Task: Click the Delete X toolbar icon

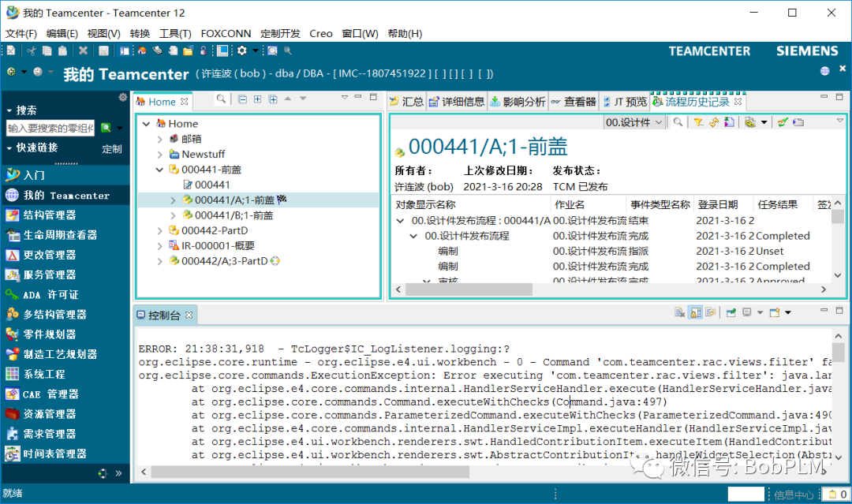Action: pyautogui.click(x=83, y=50)
